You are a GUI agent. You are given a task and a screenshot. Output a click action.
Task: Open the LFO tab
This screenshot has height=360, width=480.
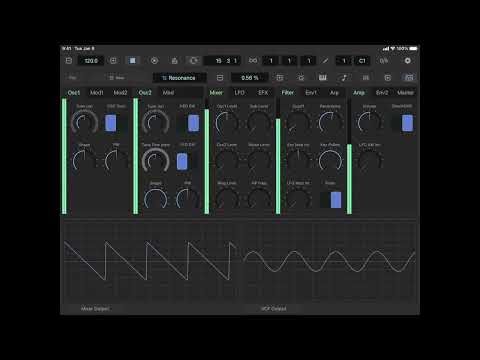(x=239, y=93)
